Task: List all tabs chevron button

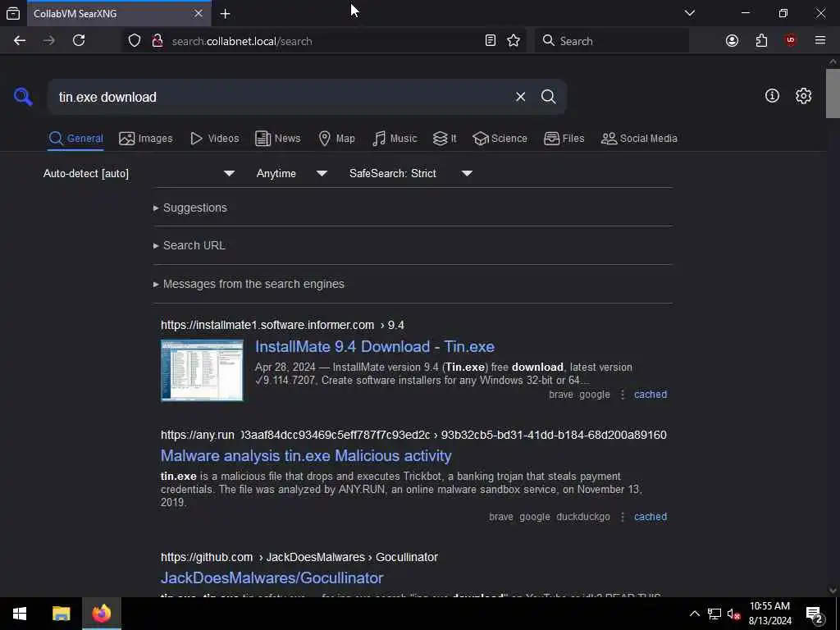Action: coord(689,13)
